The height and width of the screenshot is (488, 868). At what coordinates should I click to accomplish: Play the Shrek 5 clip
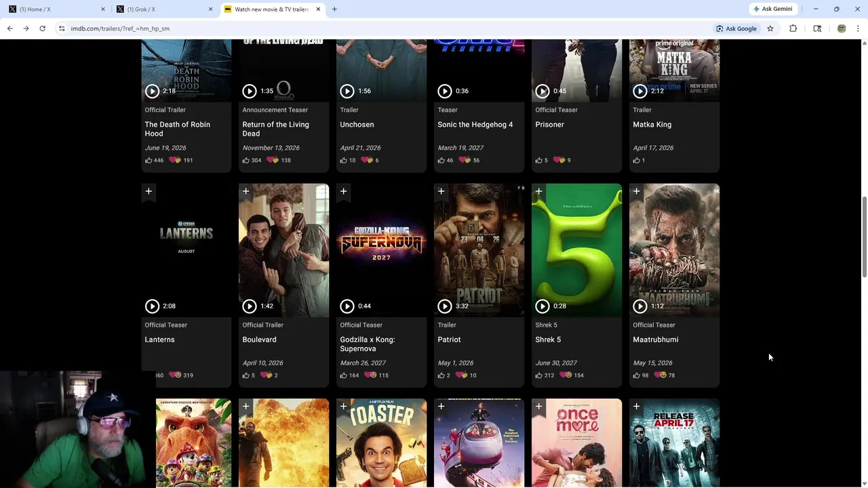point(542,306)
